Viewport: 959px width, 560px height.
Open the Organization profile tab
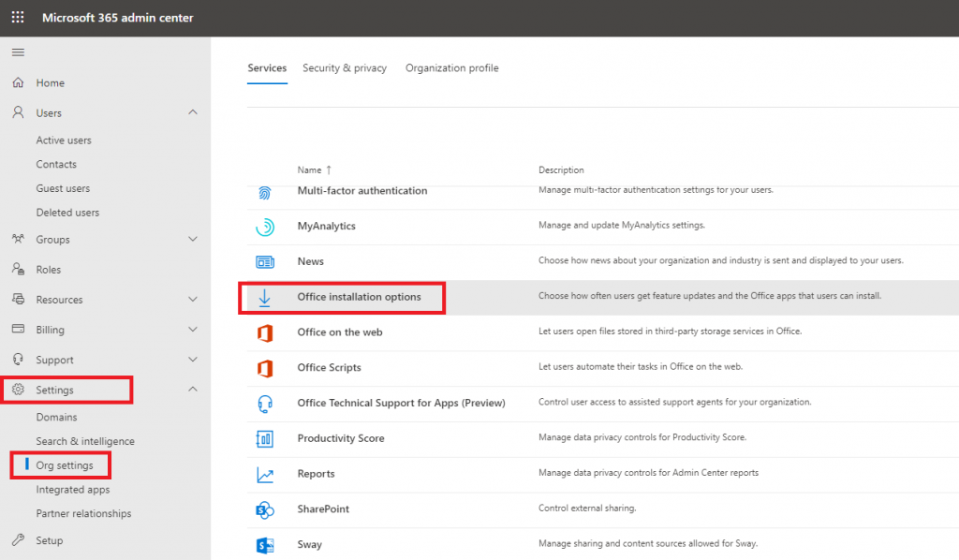(x=452, y=67)
